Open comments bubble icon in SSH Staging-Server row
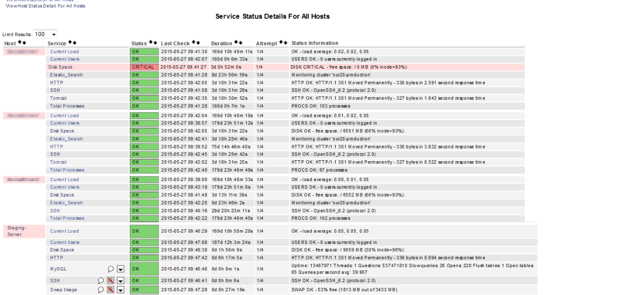The height and width of the screenshot is (295, 644). 101,280
